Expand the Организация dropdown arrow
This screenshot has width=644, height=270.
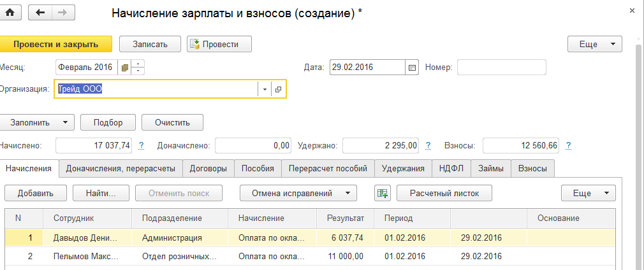(x=265, y=90)
